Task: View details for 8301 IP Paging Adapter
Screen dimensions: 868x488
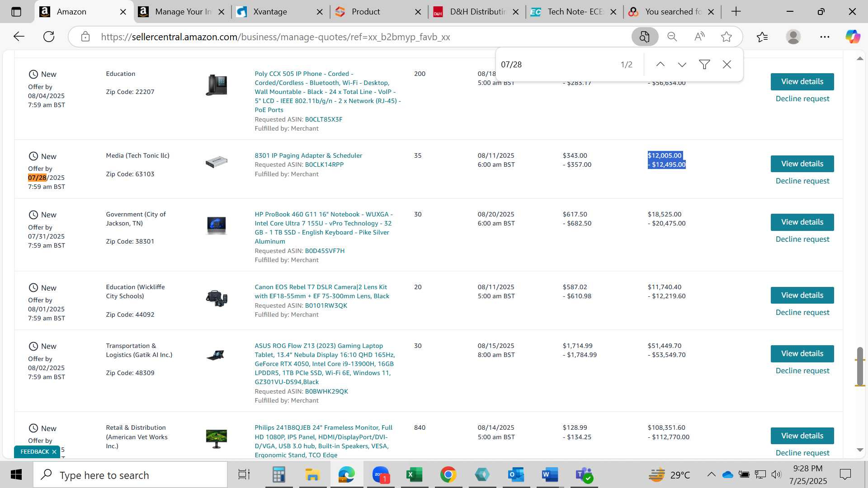Action: [802, 164]
